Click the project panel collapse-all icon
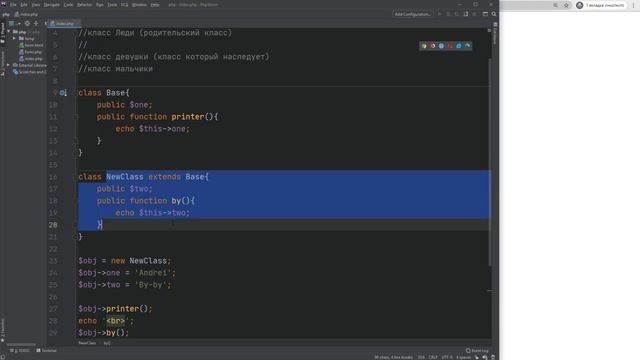640x360 pixels. point(36,24)
